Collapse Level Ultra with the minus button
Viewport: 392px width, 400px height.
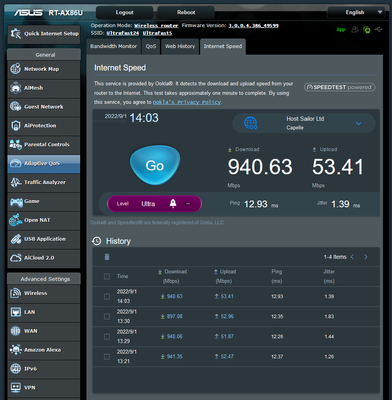tap(188, 204)
